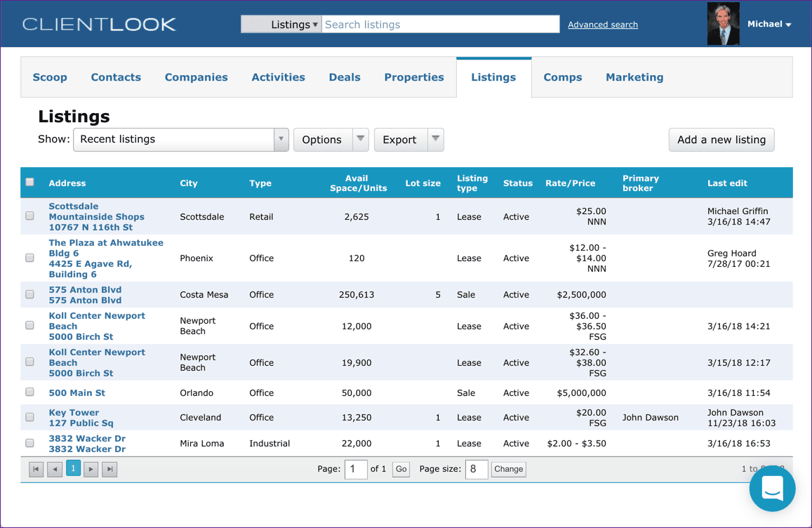812x528 pixels.
Task: Toggle the select-all checkbox in header
Action: (x=30, y=182)
